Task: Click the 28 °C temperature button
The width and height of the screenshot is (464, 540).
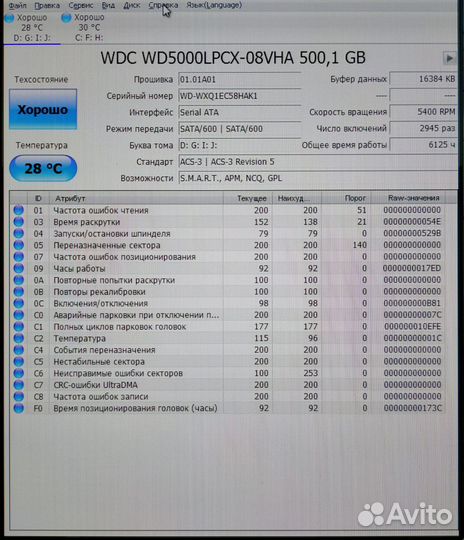Action: pyautogui.click(x=43, y=168)
